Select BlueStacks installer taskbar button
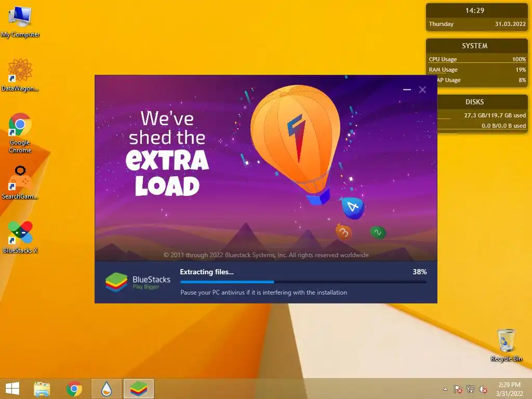 click(138, 389)
